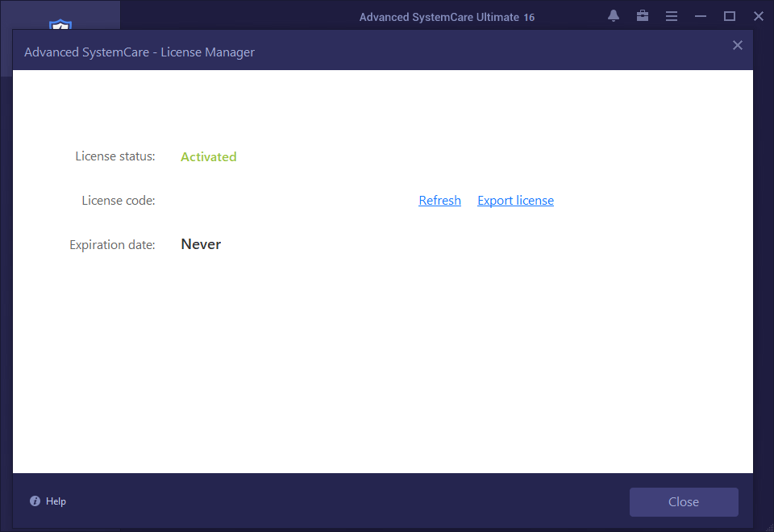The image size is (774, 532).
Task: Click the Close button
Action: coord(684,502)
